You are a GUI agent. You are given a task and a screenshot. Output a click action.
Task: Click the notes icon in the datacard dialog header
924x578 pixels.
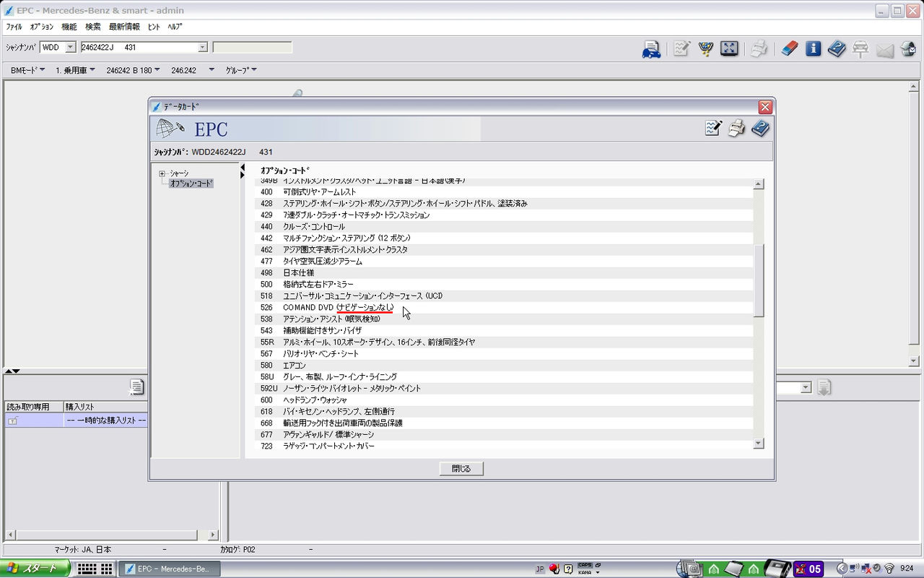tap(713, 129)
